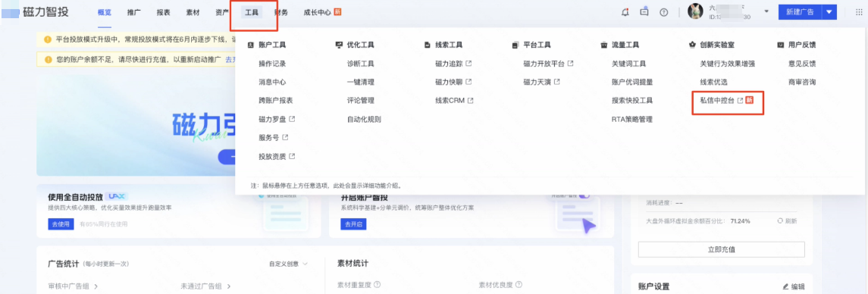The height and width of the screenshot is (294, 868).
Task: Select 评论管理 in the tools menu
Action: tap(360, 100)
